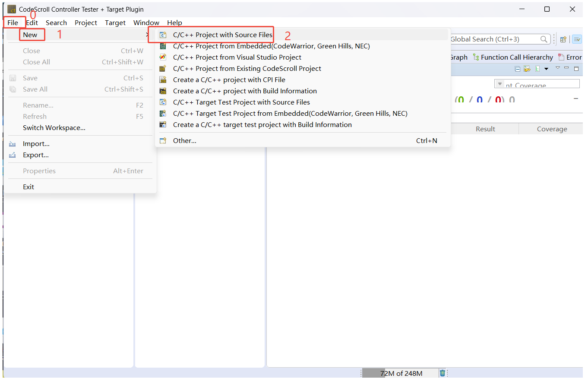Click the Function Call Hierarchy tree icon

pos(476,57)
